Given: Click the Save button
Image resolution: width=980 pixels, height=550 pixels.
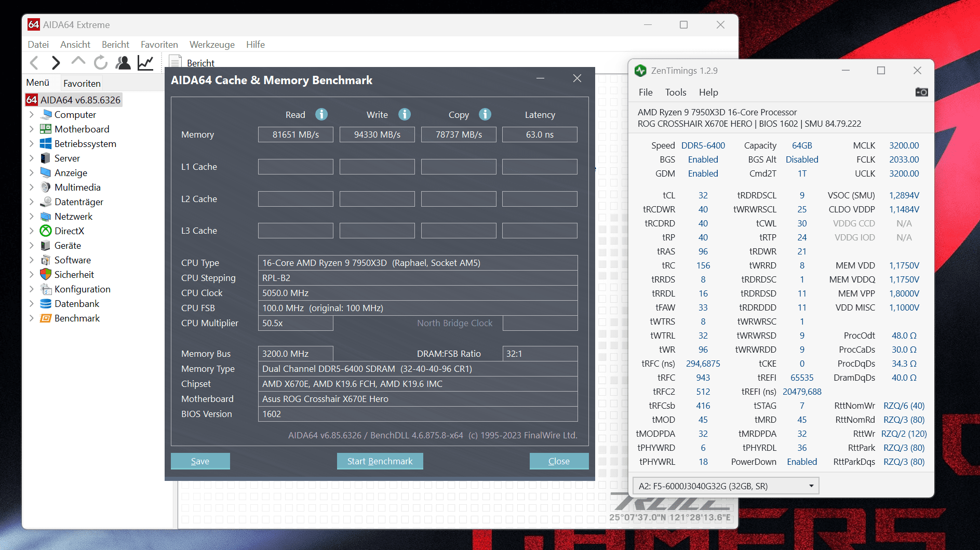Looking at the screenshot, I should tap(200, 461).
